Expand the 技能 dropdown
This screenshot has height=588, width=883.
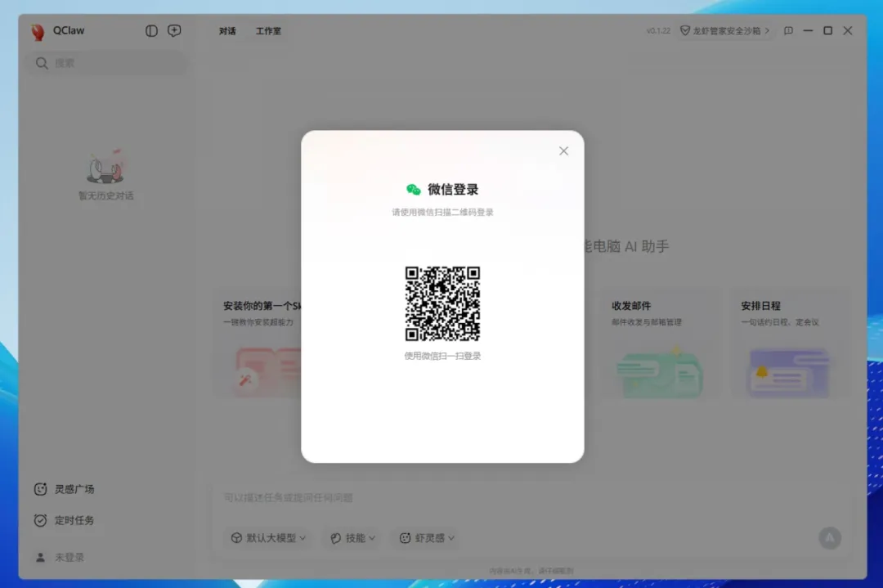353,538
